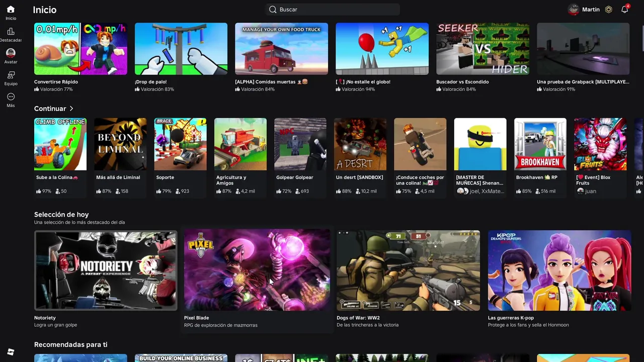Open Una prueba de Grabpack thumbnail

tap(583, 49)
